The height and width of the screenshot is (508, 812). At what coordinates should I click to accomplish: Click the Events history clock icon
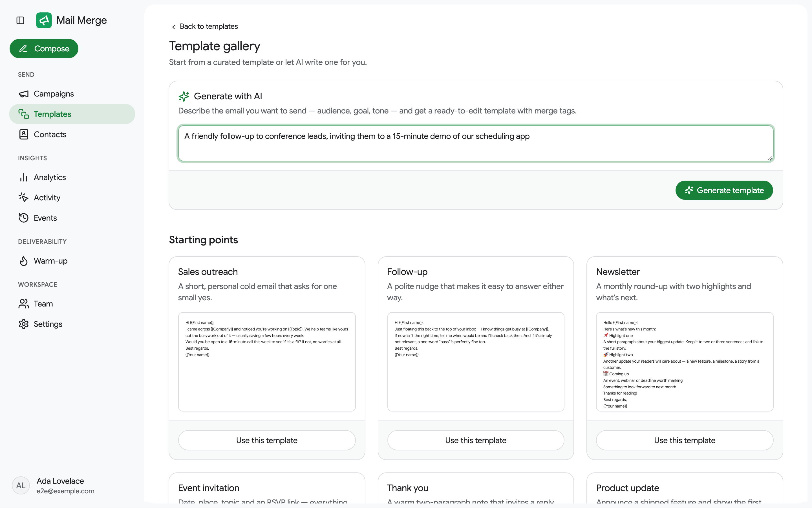click(23, 218)
